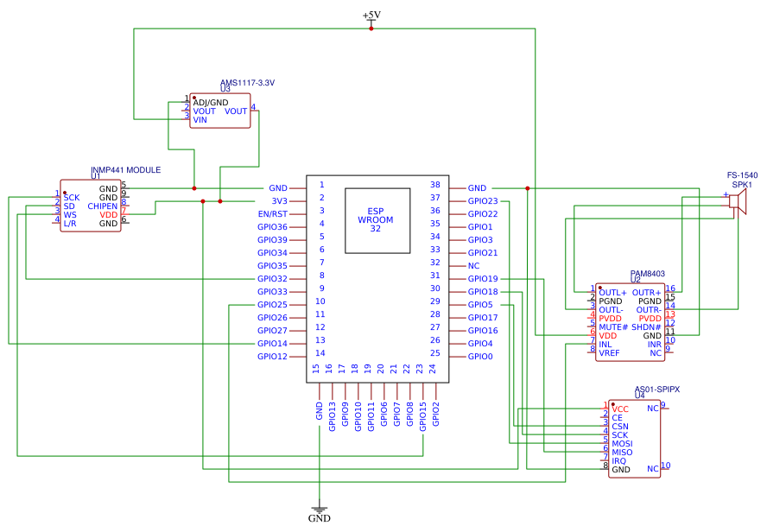767x532 pixels.
Task: Select the EN/RST pin label
Action: tap(272, 213)
